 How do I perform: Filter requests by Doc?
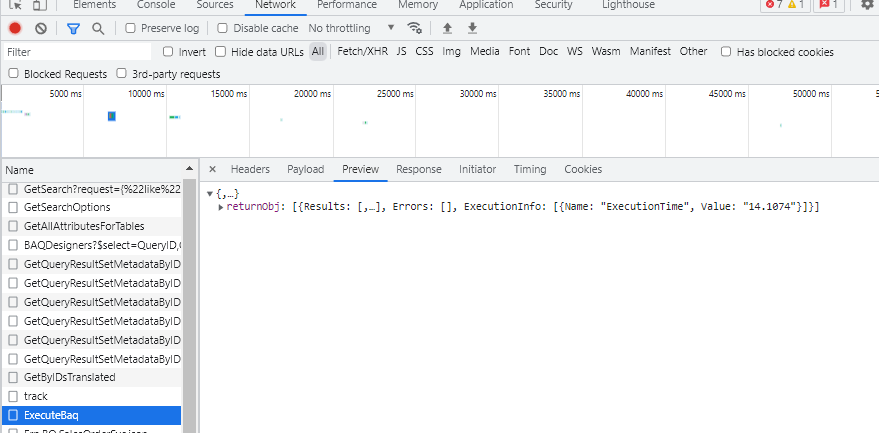point(549,52)
